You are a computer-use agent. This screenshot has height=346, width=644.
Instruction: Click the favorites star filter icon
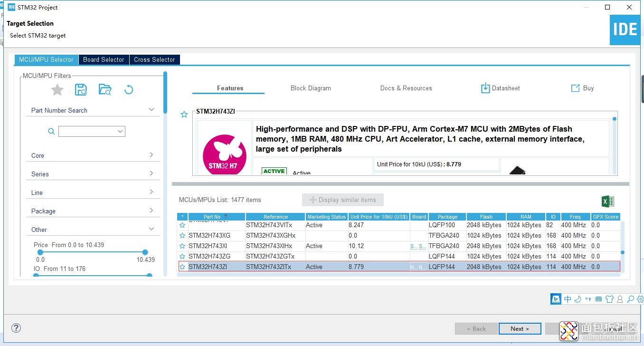coord(57,90)
